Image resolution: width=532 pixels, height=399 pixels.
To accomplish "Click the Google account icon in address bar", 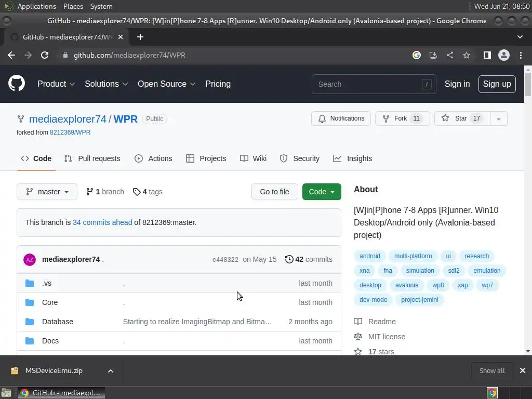I will (x=417, y=55).
